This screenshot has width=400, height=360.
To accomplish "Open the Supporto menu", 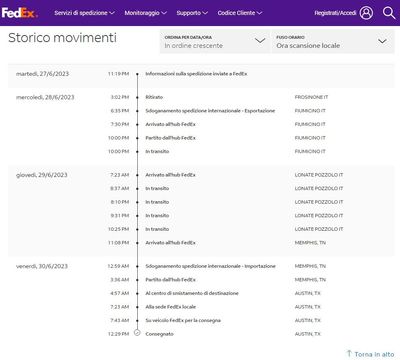I will [x=192, y=13].
